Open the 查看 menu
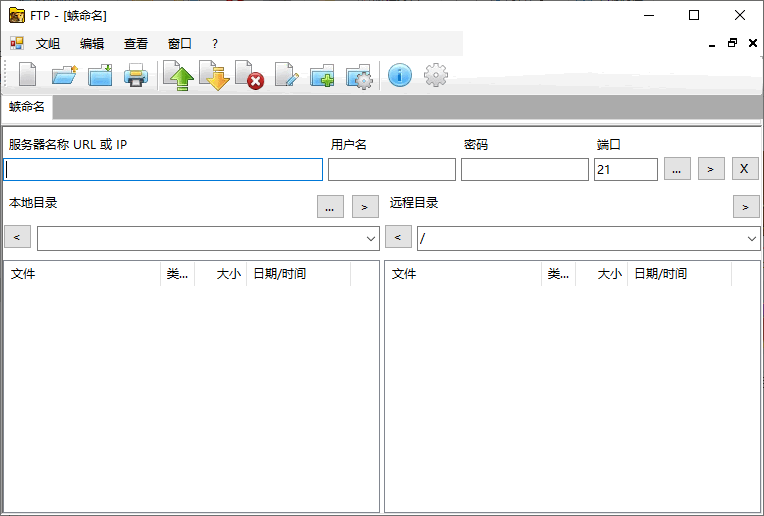Viewport: 764px width, 516px height. (x=135, y=43)
